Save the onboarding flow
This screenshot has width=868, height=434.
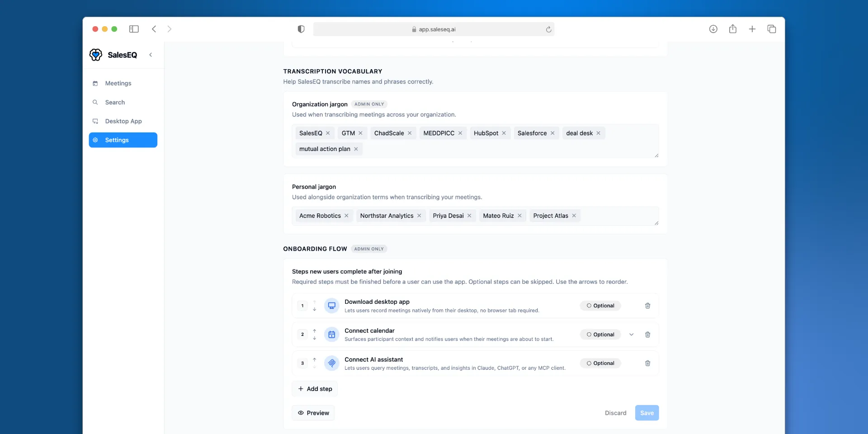point(647,413)
